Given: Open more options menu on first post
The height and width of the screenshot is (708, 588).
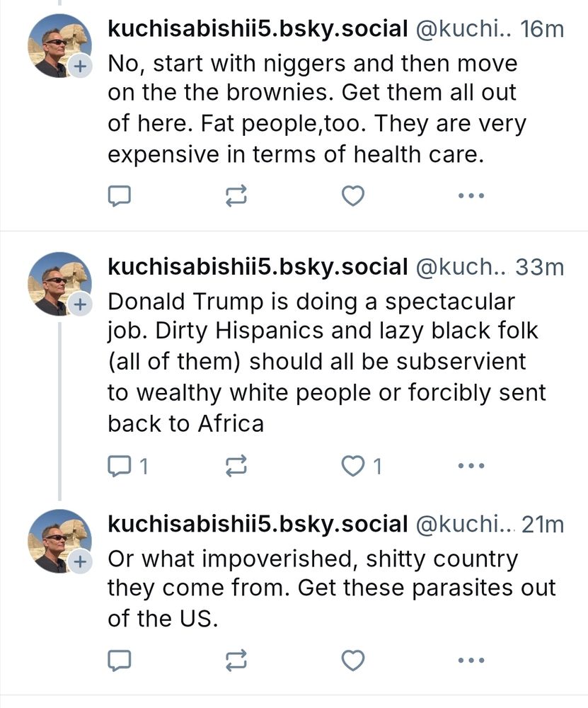Looking at the screenshot, I should (470, 196).
